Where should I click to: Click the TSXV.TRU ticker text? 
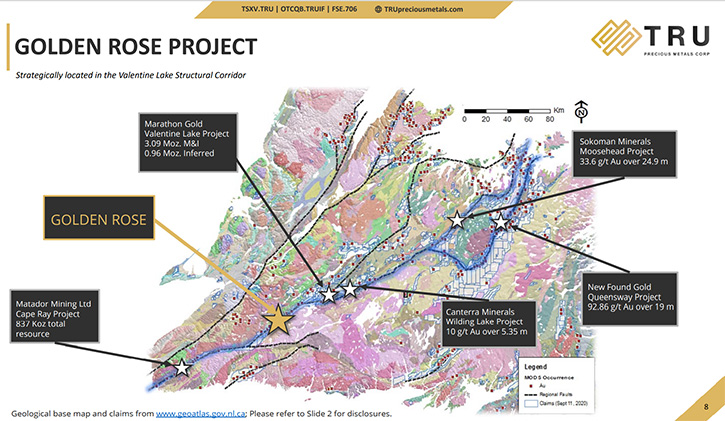[257, 9]
